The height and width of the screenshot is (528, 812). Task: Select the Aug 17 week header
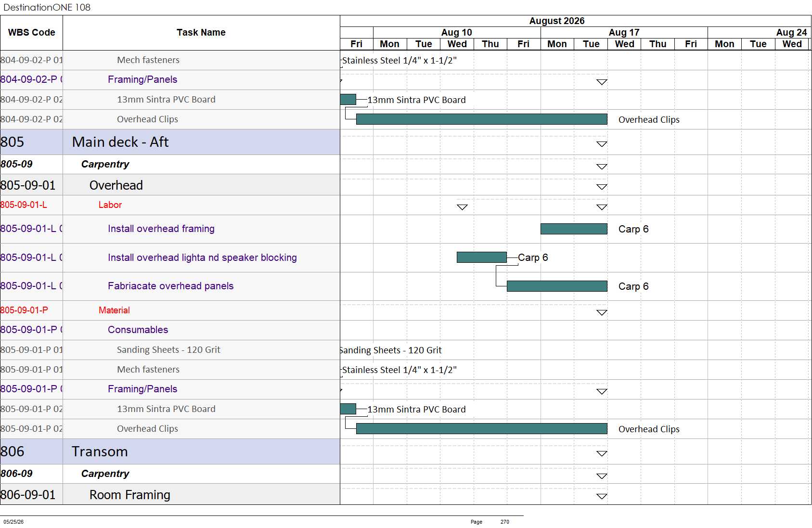[624, 32]
